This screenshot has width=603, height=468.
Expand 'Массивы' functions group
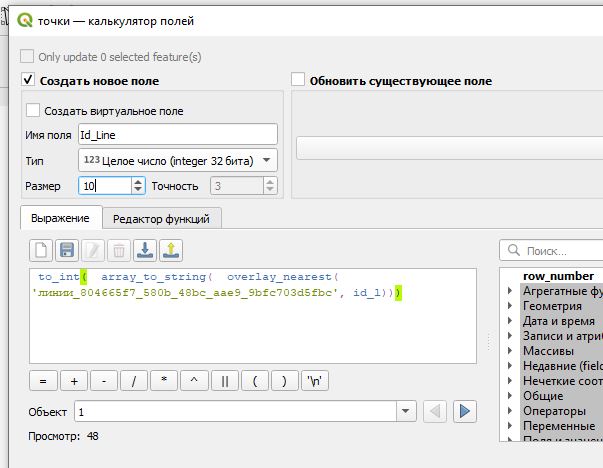click(510, 350)
